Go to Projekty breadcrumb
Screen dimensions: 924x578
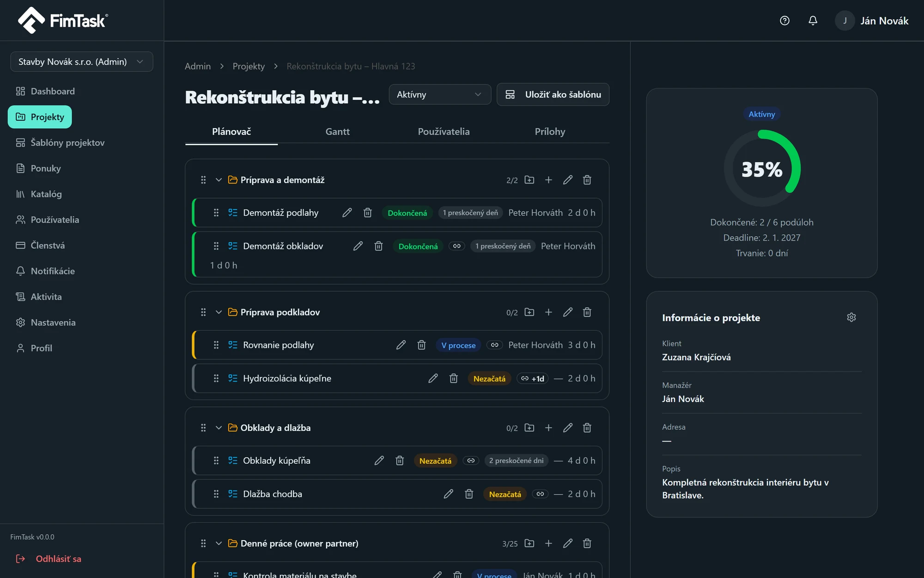(249, 66)
